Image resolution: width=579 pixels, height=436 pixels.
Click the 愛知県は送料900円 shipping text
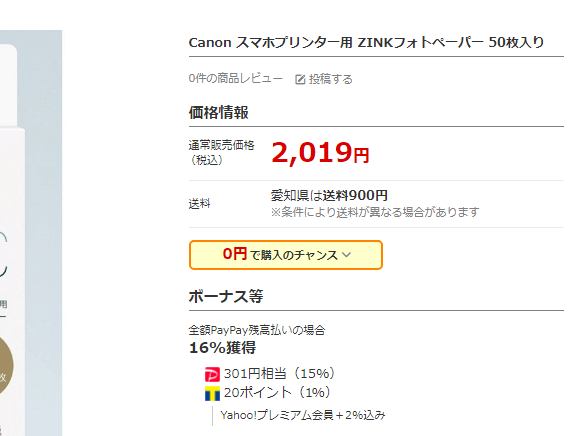(329, 195)
